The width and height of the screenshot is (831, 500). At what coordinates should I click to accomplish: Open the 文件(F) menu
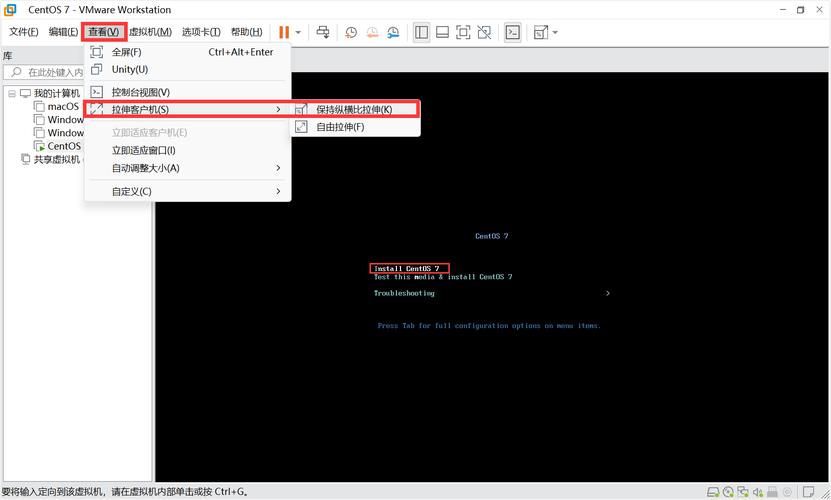pos(24,32)
